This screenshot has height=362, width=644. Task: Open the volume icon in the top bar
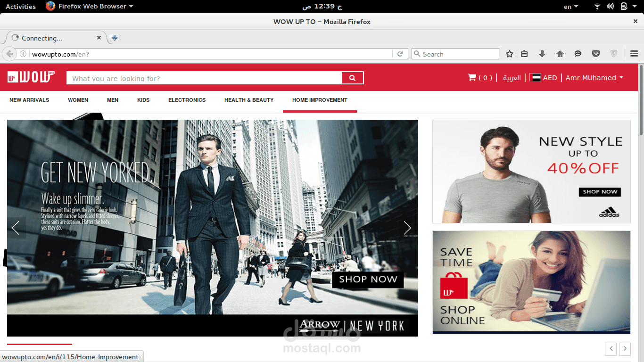pos(611,7)
